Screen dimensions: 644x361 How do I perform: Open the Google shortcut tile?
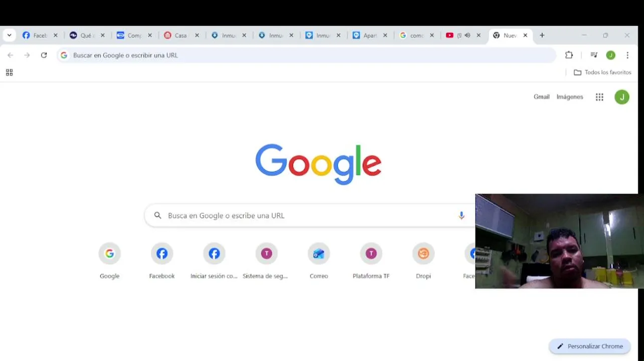[x=110, y=261]
